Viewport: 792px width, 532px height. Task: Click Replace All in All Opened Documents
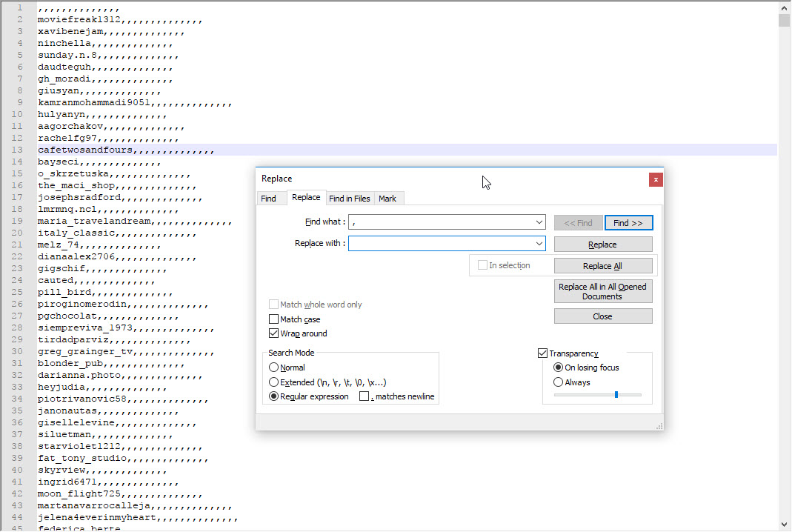603,291
